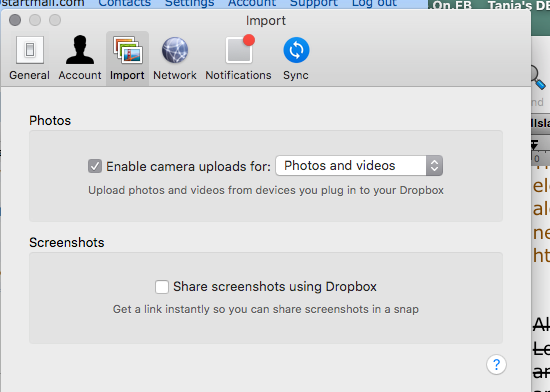This screenshot has width=550, height=392.
Task: Open Support link in background webpage
Action: (314, 3)
